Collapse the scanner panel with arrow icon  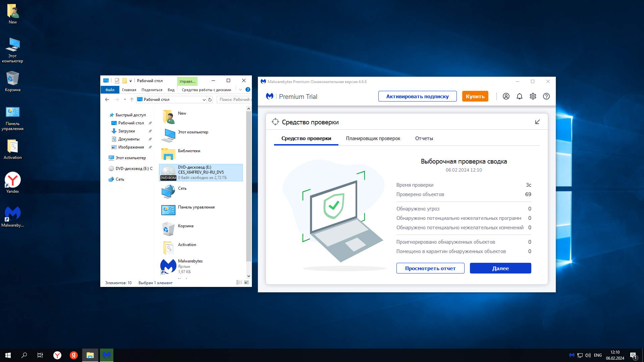click(537, 122)
